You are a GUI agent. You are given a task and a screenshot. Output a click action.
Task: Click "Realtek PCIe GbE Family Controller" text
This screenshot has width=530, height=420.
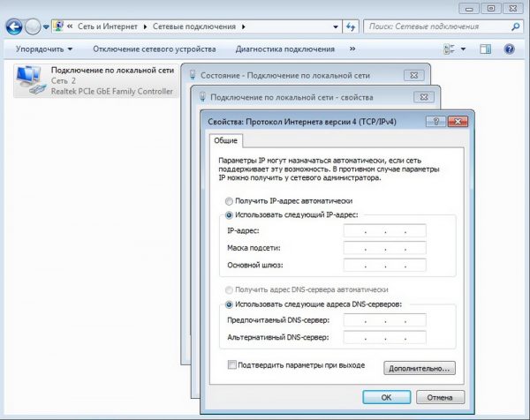point(112,92)
